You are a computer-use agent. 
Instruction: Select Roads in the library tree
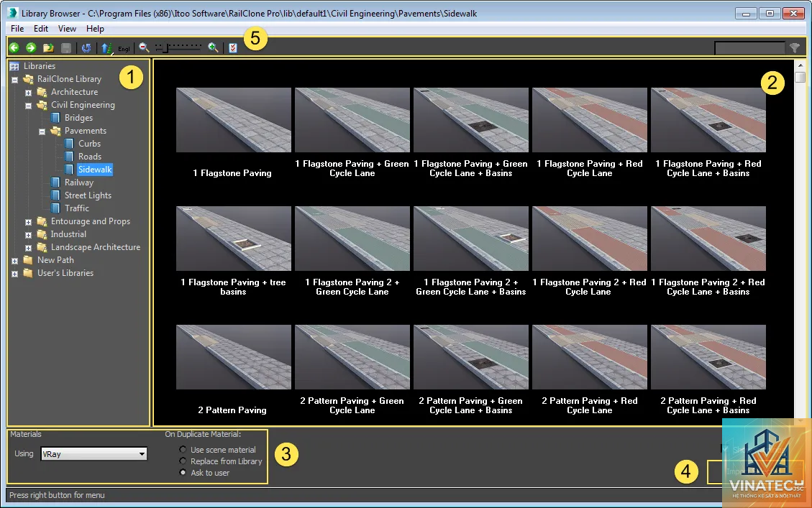[90, 156]
